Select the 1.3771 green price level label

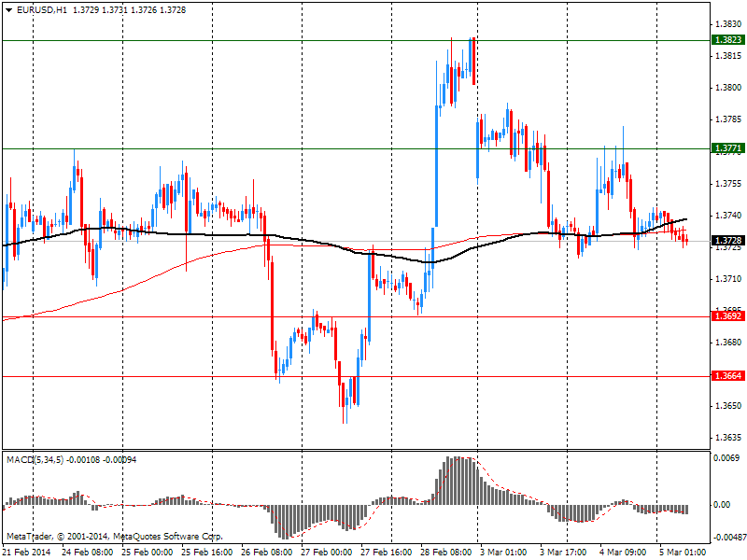728,148
